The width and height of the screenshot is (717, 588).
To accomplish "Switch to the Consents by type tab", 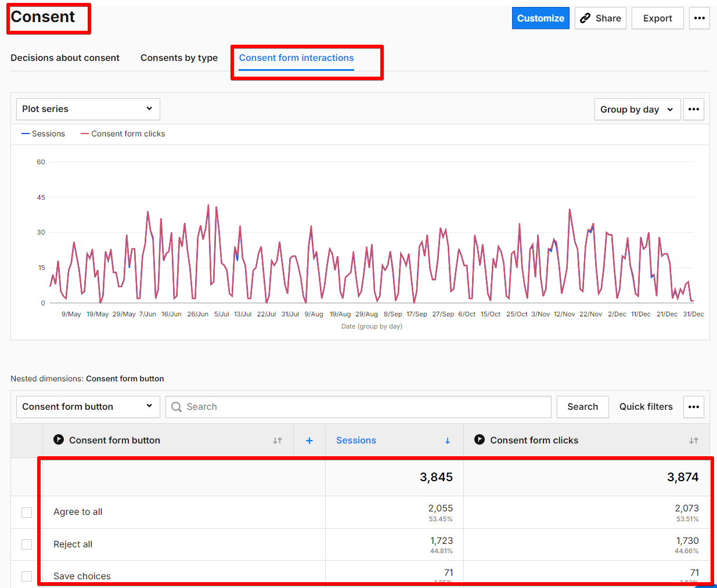I will (x=178, y=57).
